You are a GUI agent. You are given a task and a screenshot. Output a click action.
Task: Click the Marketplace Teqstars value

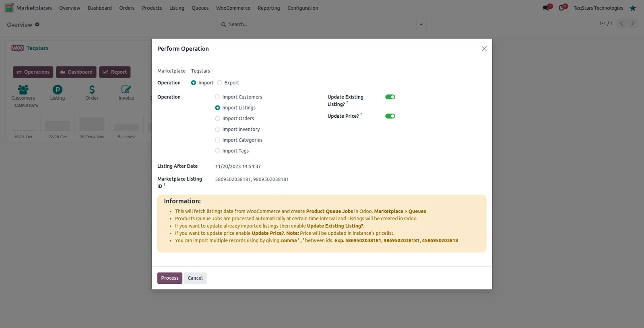200,71
